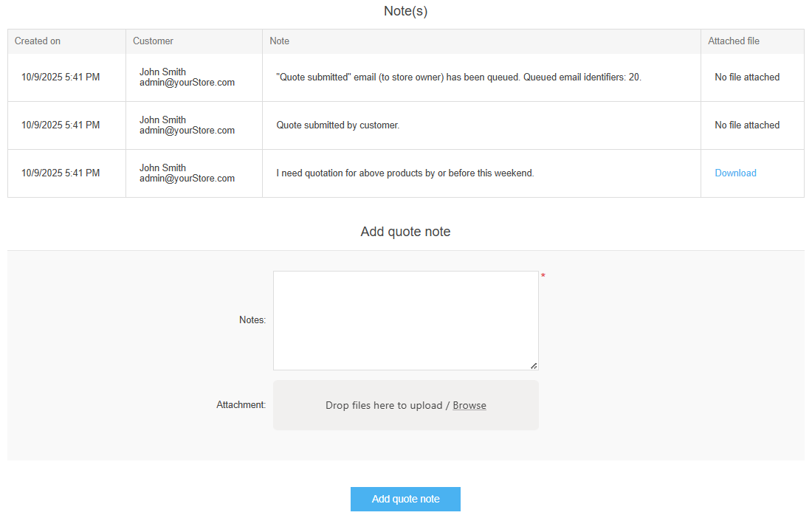
Task: Click the 'I need quotation' note text
Action: point(405,173)
